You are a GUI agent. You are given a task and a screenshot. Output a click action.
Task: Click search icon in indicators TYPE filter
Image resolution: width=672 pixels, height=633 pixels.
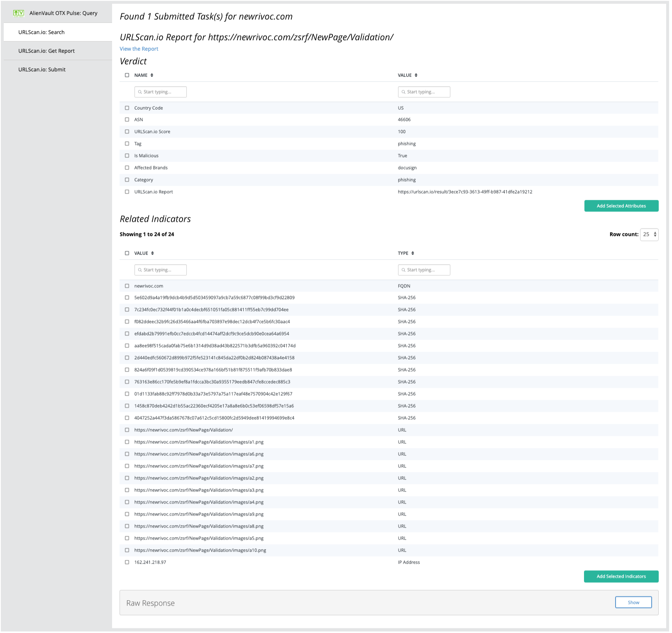pyautogui.click(x=403, y=270)
